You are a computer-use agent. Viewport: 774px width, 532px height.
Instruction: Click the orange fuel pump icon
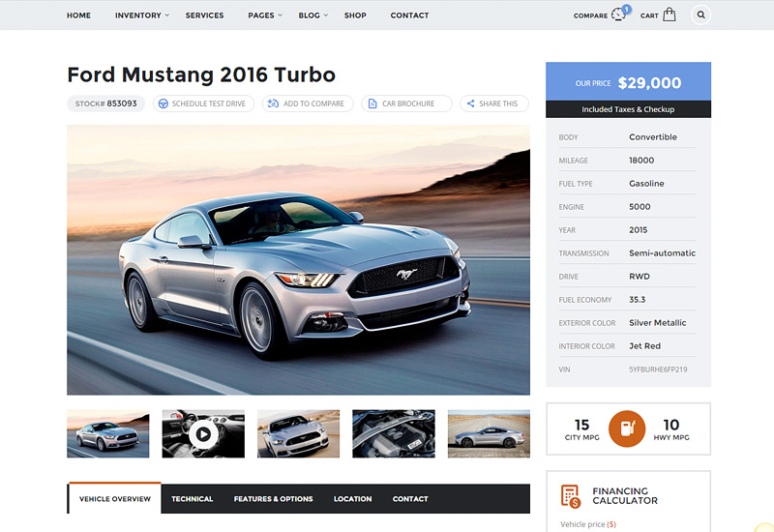click(x=627, y=429)
